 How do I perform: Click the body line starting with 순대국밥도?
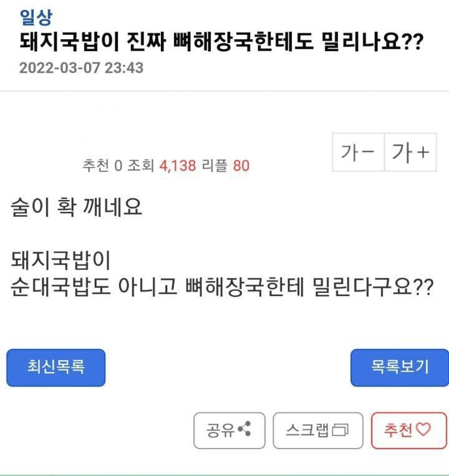pyautogui.click(x=221, y=287)
